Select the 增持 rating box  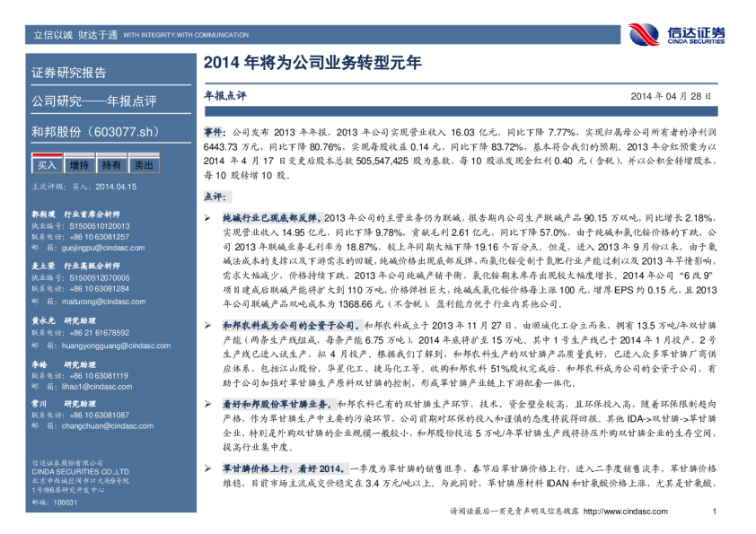(79, 165)
